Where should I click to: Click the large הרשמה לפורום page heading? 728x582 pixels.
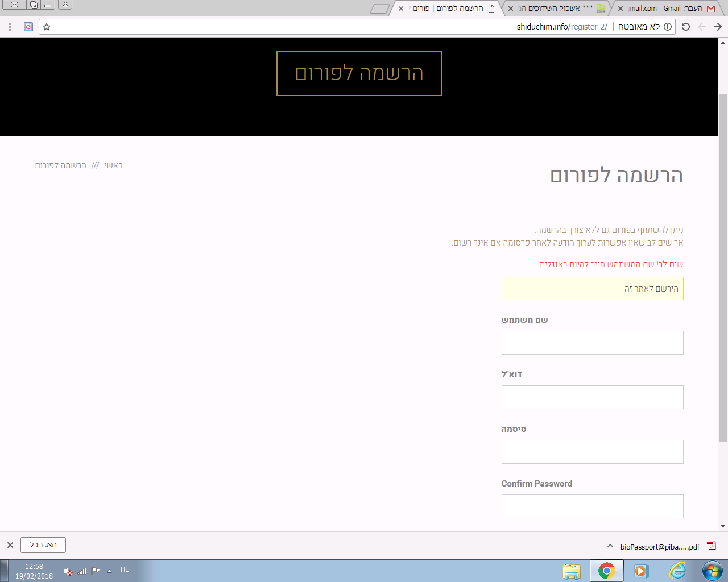pos(617,175)
